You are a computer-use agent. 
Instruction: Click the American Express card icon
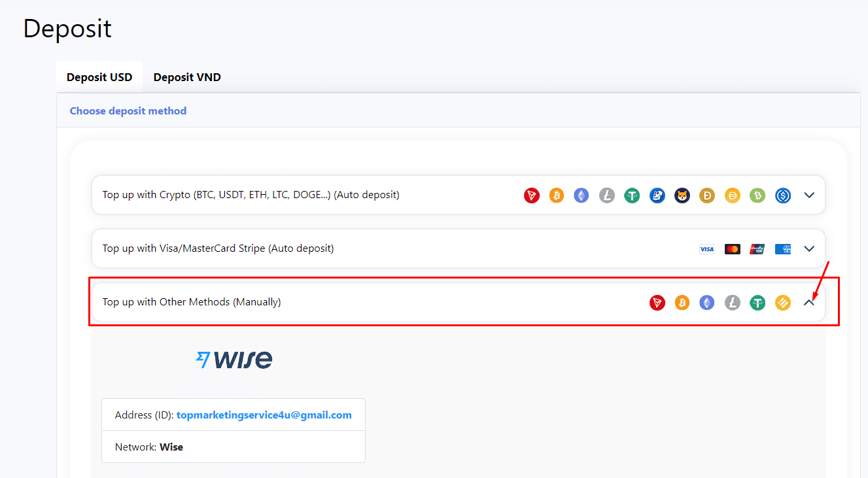pos(783,248)
